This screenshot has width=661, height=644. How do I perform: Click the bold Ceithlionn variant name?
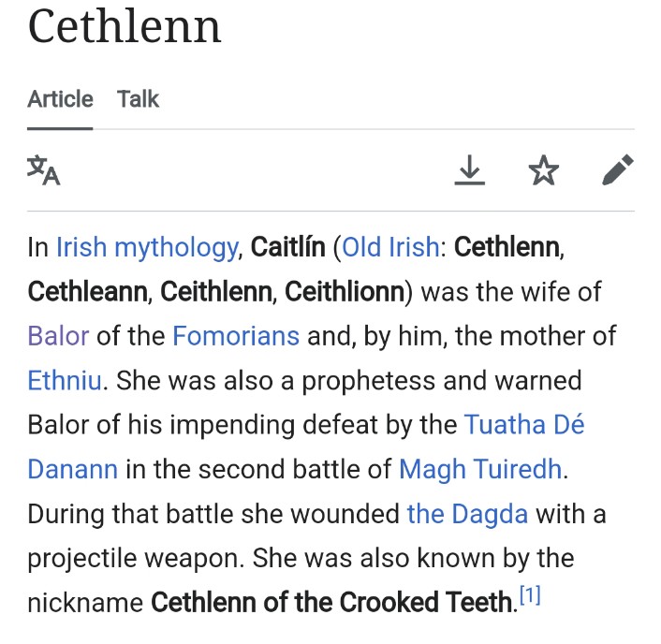345,292
